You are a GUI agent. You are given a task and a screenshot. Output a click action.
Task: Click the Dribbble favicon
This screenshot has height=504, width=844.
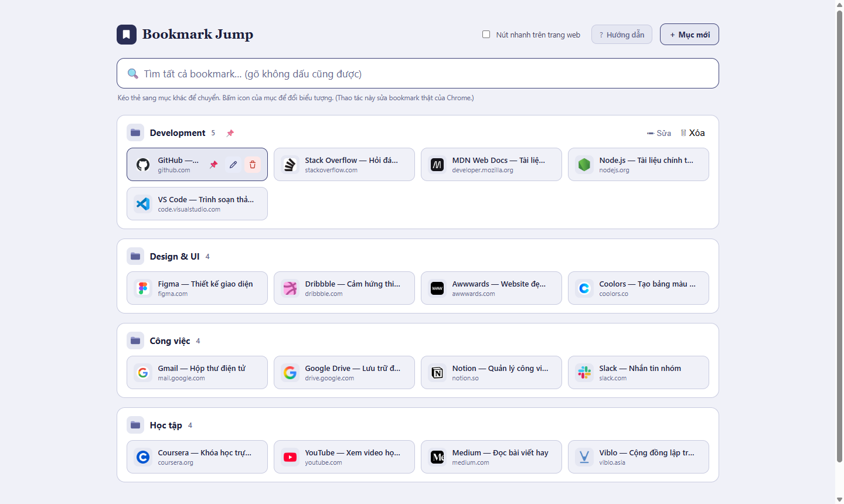click(290, 288)
